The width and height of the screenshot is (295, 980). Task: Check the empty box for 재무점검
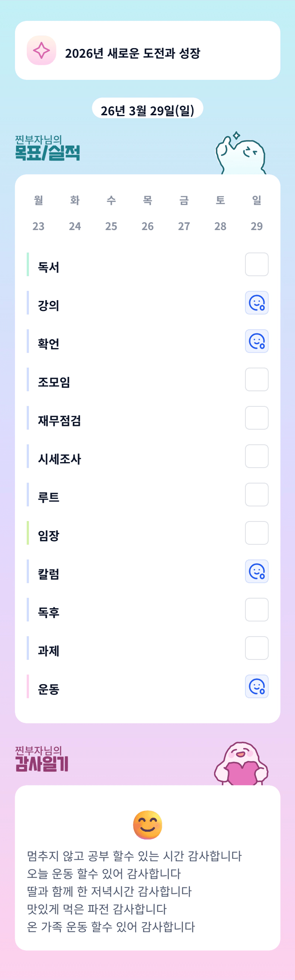256,418
